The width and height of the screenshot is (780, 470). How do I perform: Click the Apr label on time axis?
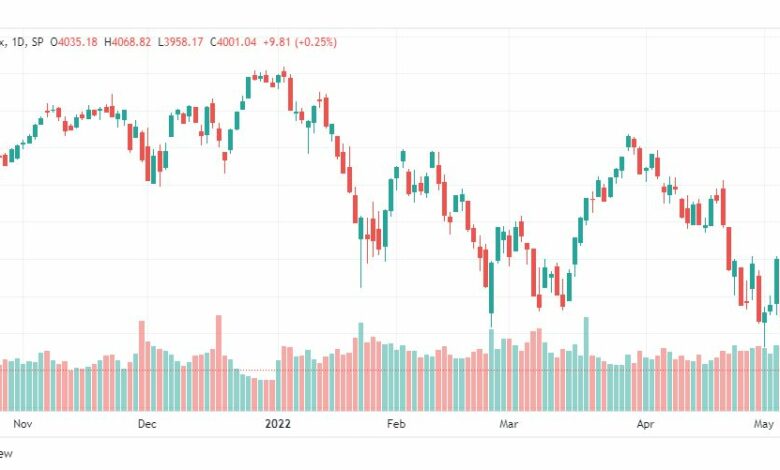click(645, 424)
